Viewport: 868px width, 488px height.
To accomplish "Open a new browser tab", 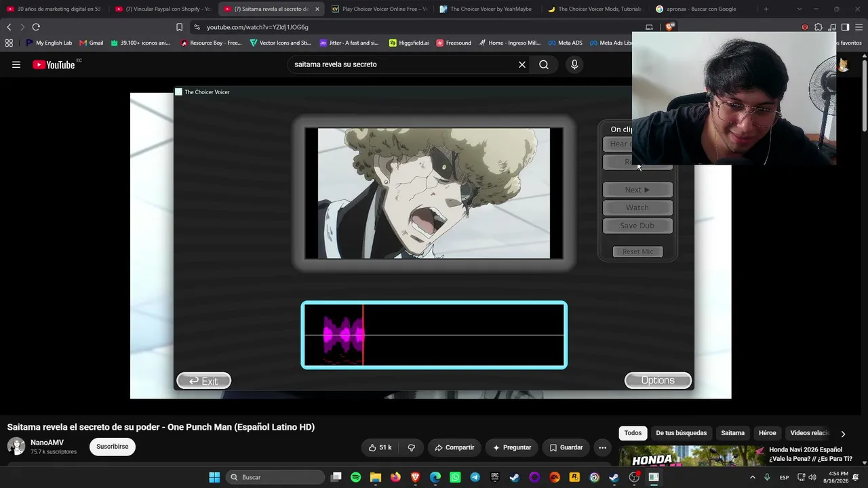I will pos(766,9).
